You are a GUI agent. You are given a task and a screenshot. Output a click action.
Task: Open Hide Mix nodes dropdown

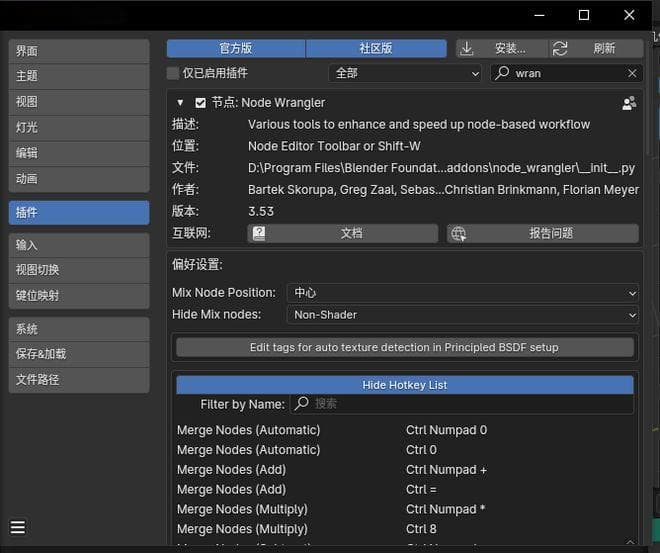click(x=463, y=314)
